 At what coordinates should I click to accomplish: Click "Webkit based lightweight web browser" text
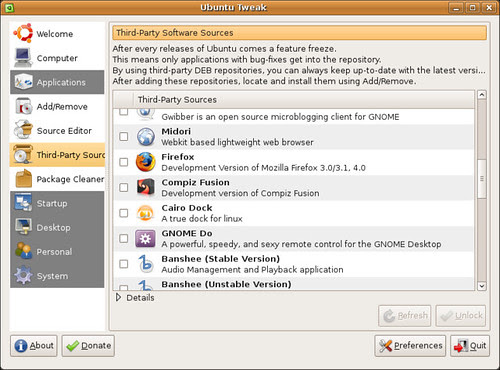(237, 142)
